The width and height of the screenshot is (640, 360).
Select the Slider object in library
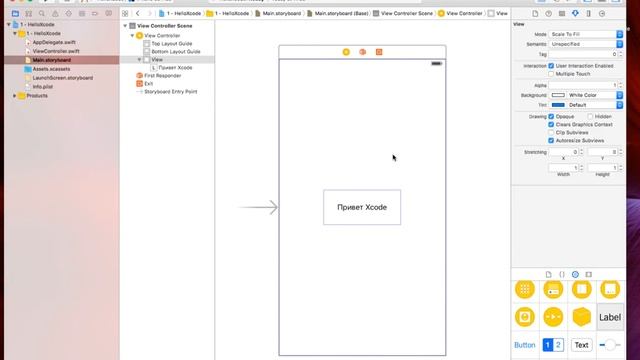coord(610,345)
